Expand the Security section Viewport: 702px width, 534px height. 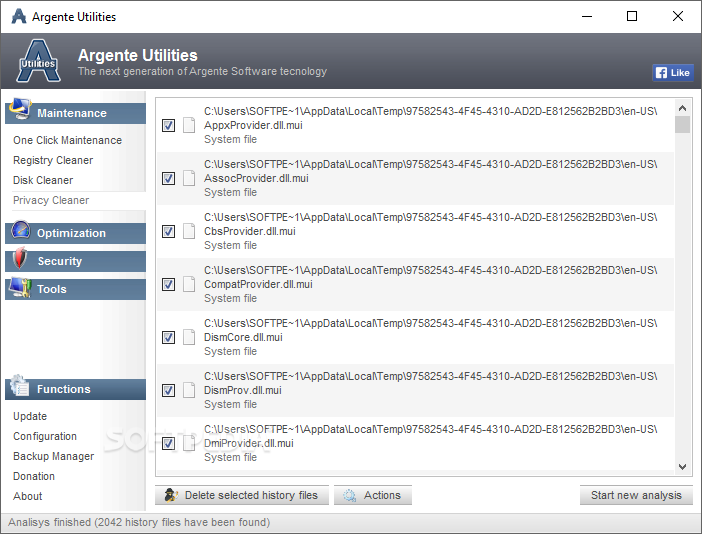click(x=75, y=261)
